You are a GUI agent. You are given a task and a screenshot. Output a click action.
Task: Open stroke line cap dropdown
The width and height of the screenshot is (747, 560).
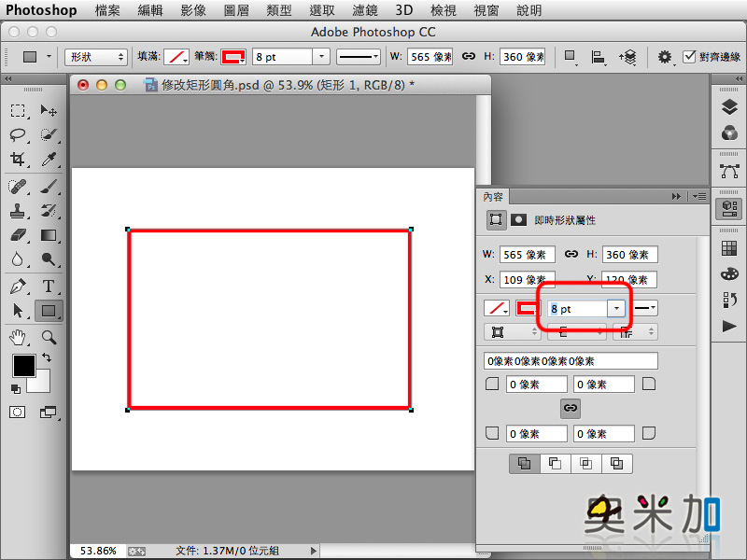click(576, 332)
